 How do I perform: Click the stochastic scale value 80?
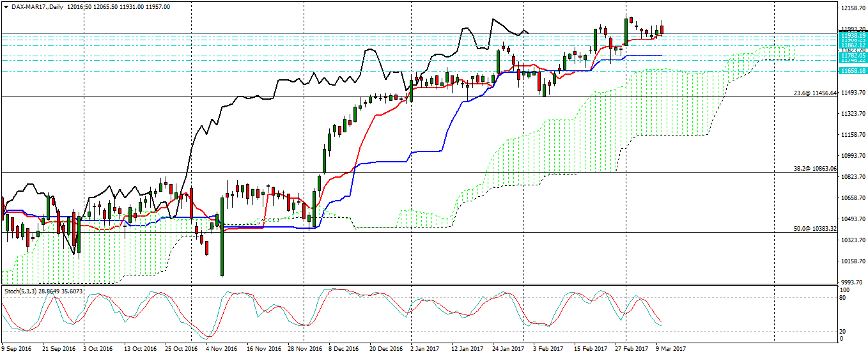point(842,297)
